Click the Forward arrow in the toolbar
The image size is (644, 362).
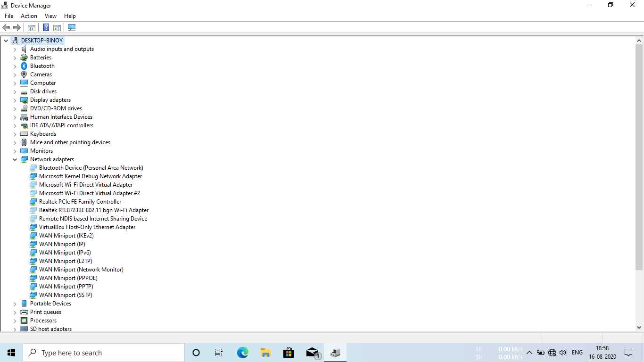[x=17, y=28]
